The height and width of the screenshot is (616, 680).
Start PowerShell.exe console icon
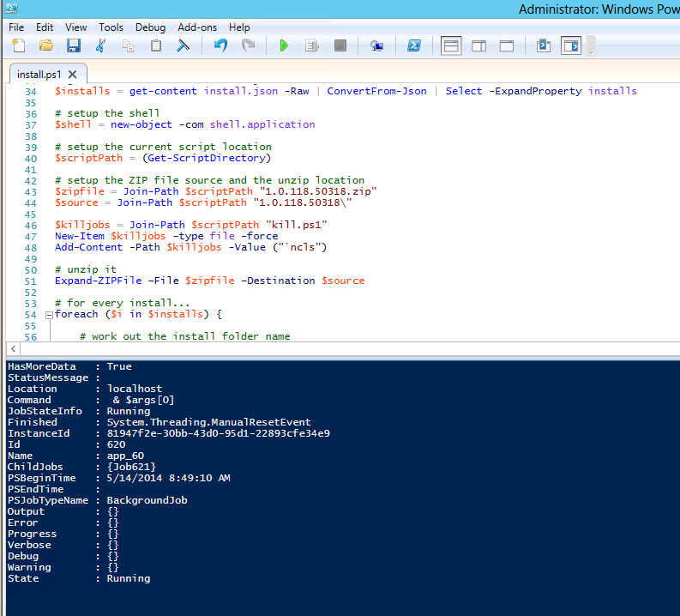click(x=413, y=45)
